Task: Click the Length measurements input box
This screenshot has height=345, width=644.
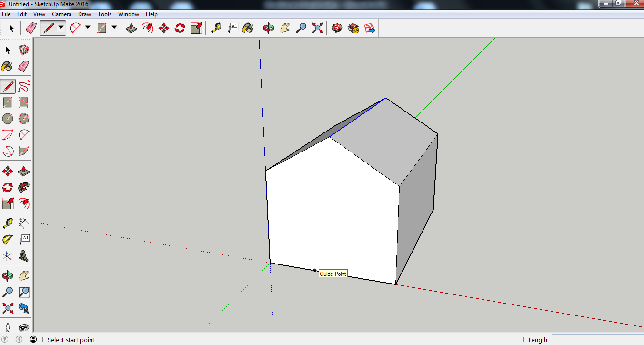Action: [597, 340]
